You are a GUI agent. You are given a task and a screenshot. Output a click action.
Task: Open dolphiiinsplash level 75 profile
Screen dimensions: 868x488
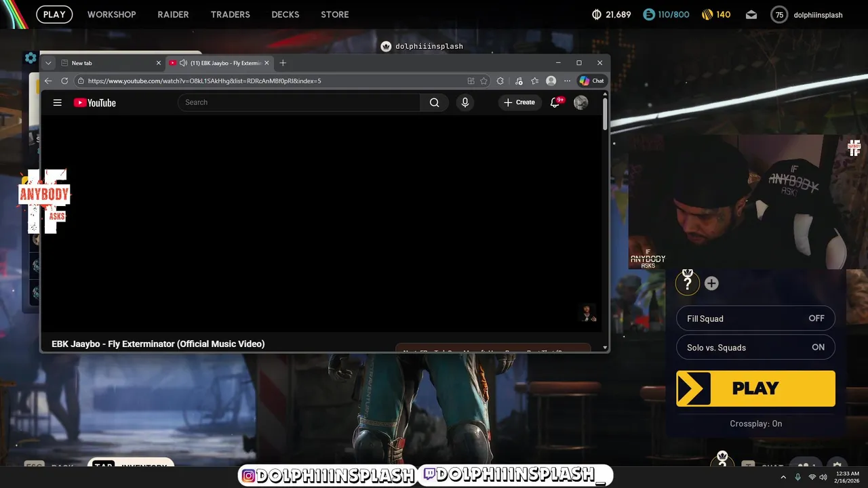coord(807,14)
